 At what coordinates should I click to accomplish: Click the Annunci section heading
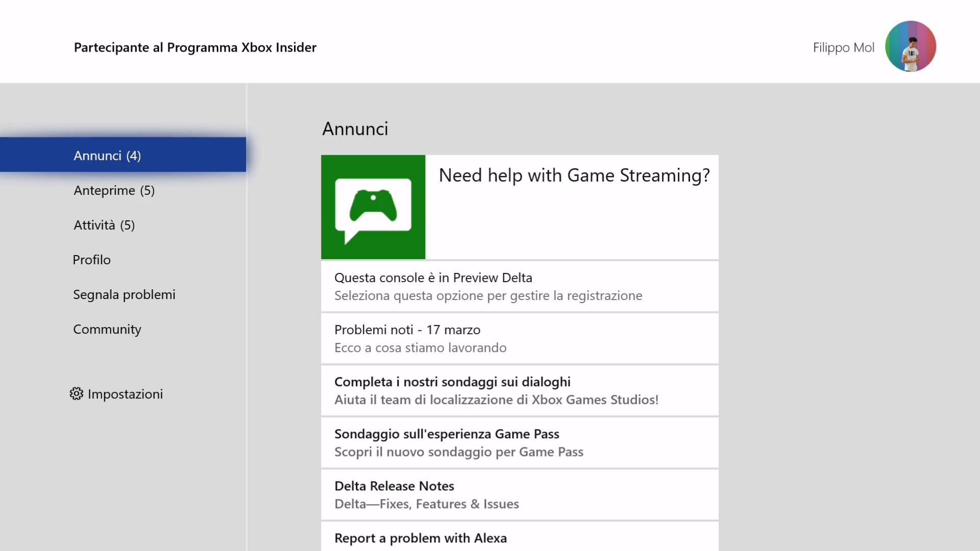(355, 129)
